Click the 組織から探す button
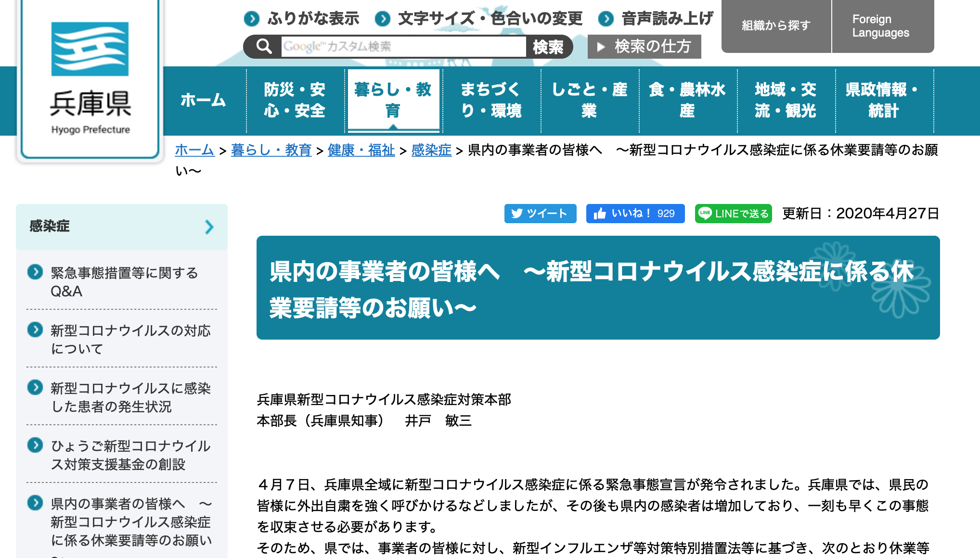Viewport: 980px width, 558px height. pyautogui.click(x=776, y=26)
